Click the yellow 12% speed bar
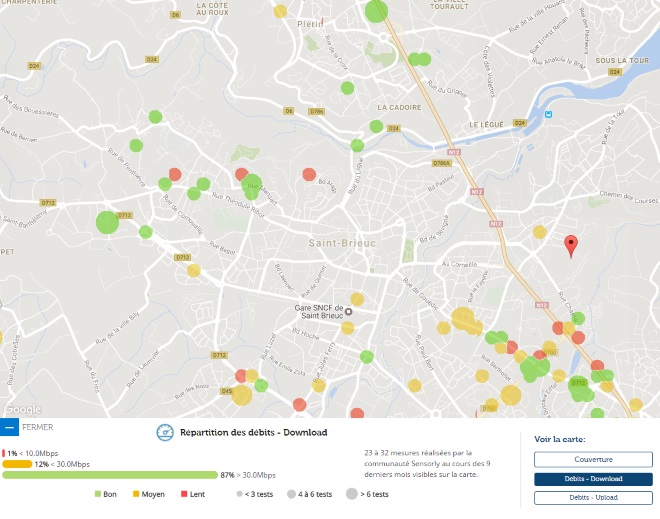Viewport: 660px width, 519px height. (17, 464)
